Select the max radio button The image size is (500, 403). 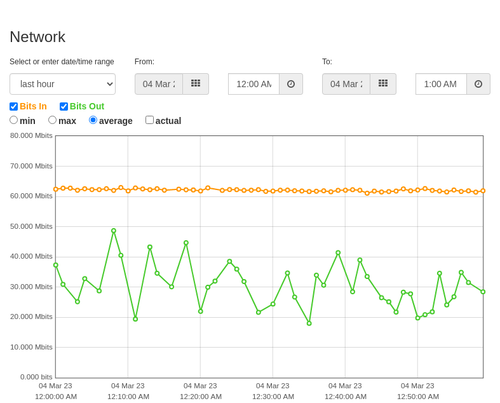[52, 120]
